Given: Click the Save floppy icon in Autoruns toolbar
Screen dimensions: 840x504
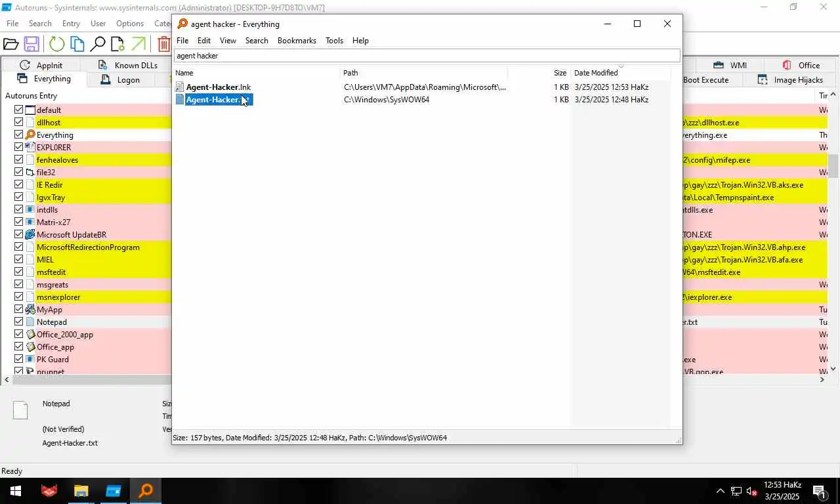Looking at the screenshot, I should pos(31,45).
